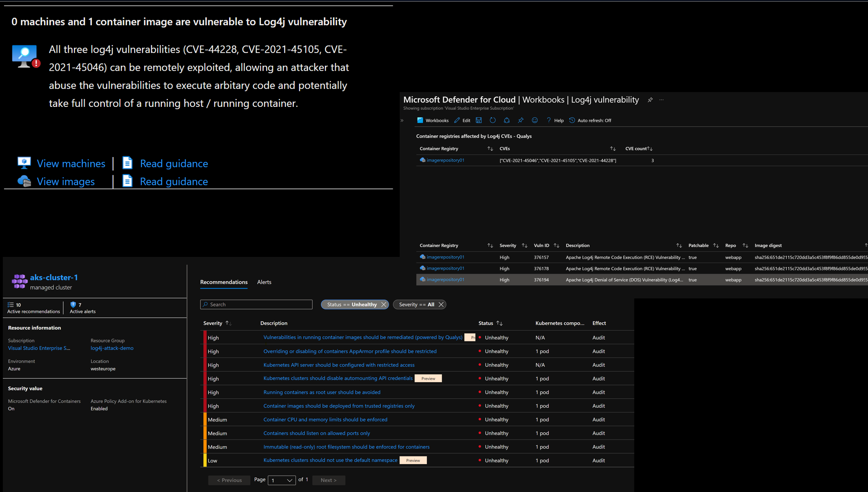Viewport: 868px width, 492px height.
Task: Click inside the recommendations Search field
Action: coord(256,304)
